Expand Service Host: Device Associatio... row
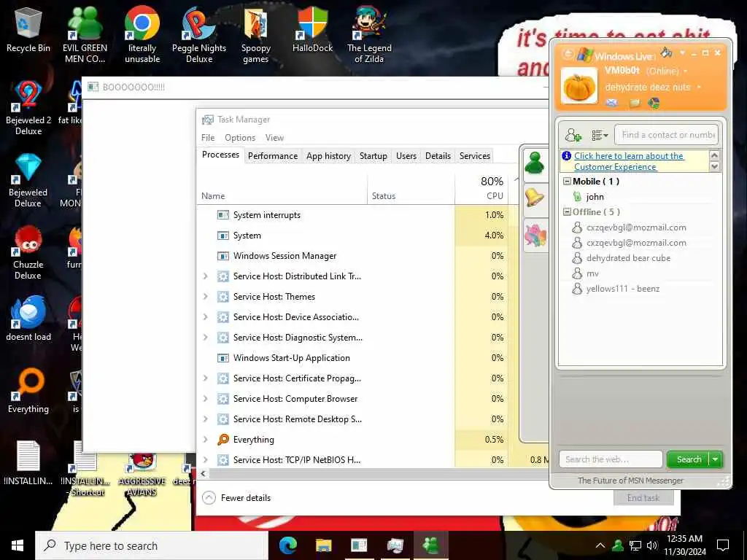 [205, 317]
